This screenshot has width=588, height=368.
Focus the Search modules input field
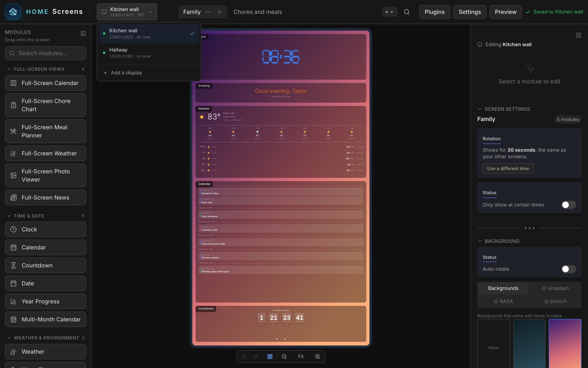pos(46,53)
